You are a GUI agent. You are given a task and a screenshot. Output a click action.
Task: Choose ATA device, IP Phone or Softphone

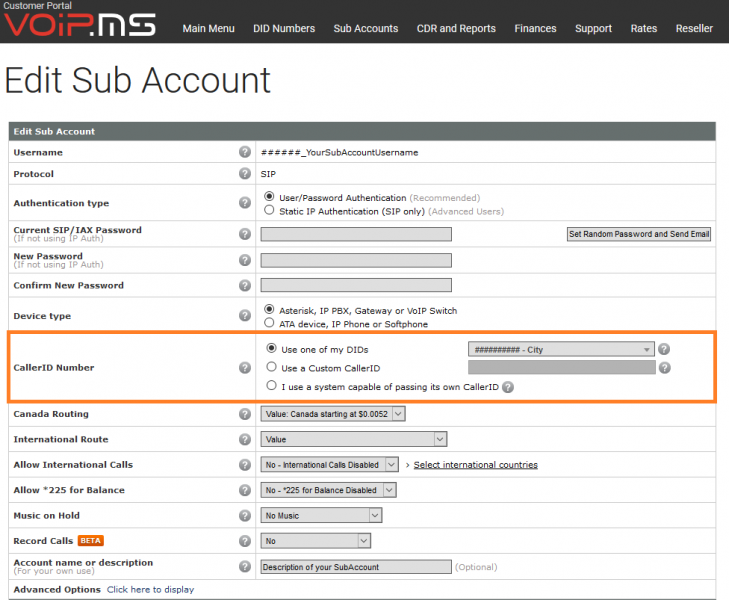[x=269, y=323]
